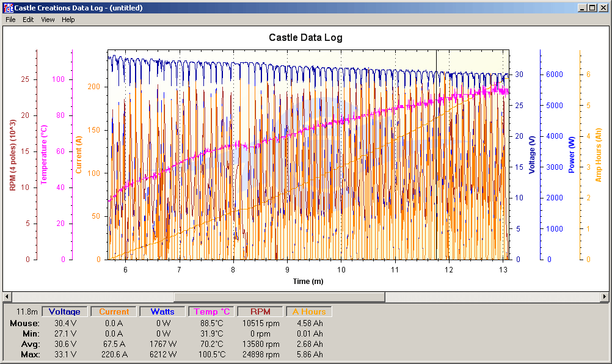Click the Min row label
This screenshot has width=612, height=364.
(31, 334)
